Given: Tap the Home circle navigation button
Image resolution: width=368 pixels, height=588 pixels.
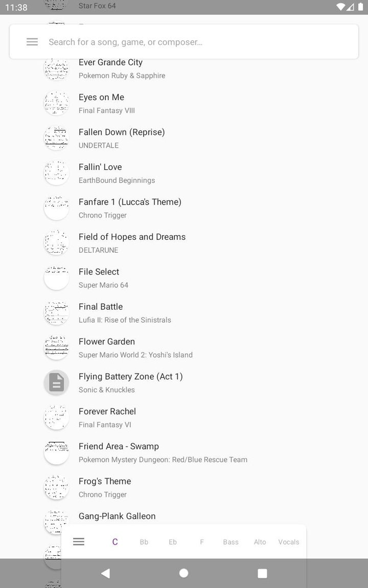Looking at the screenshot, I should pyautogui.click(x=183, y=573).
